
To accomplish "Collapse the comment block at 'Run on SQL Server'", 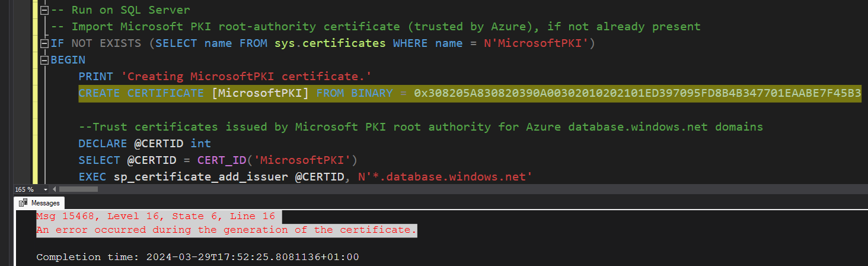I will (44, 11).
